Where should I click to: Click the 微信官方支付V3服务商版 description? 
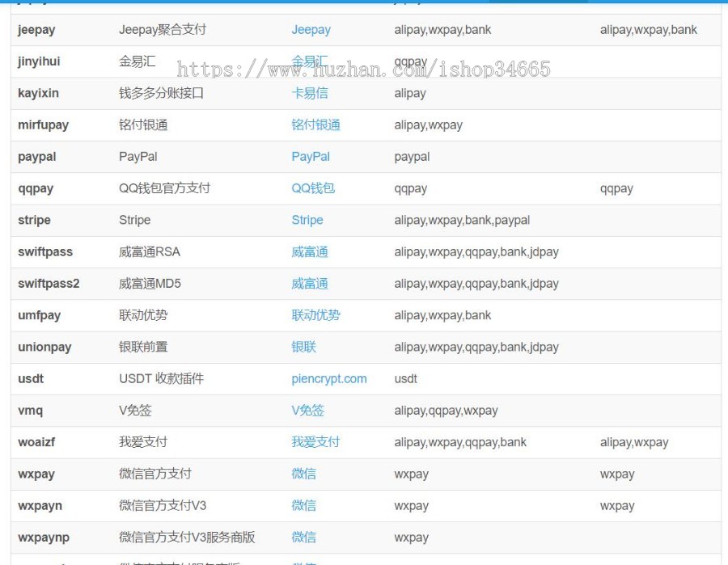[x=187, y=538]
